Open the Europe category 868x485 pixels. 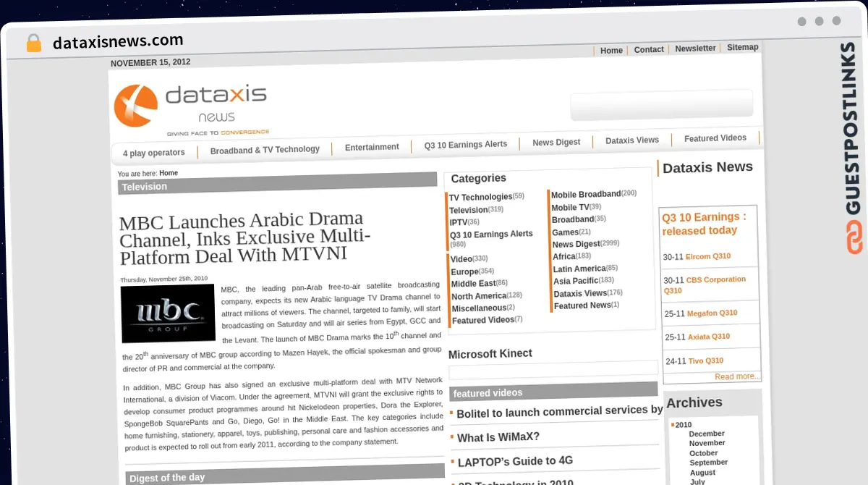(464, 271)
